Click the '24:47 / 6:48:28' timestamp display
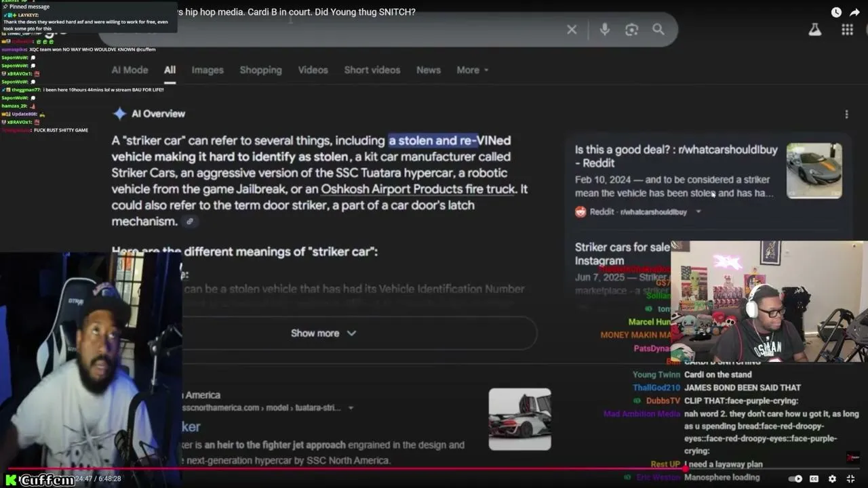 point(98,479)
